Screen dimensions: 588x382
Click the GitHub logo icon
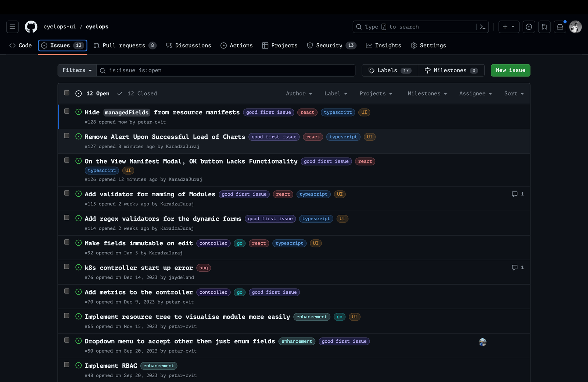31,27
